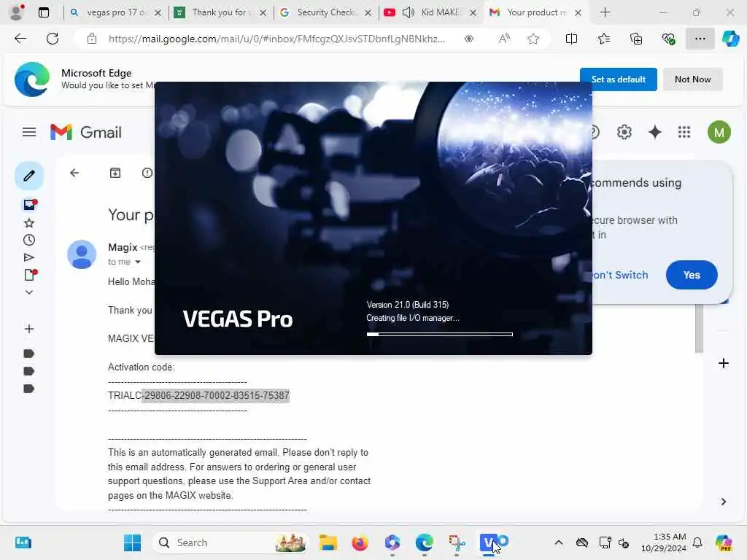Open File Explorer from taskbar
This screenshot has height=560, width=747.
(328, 542)
